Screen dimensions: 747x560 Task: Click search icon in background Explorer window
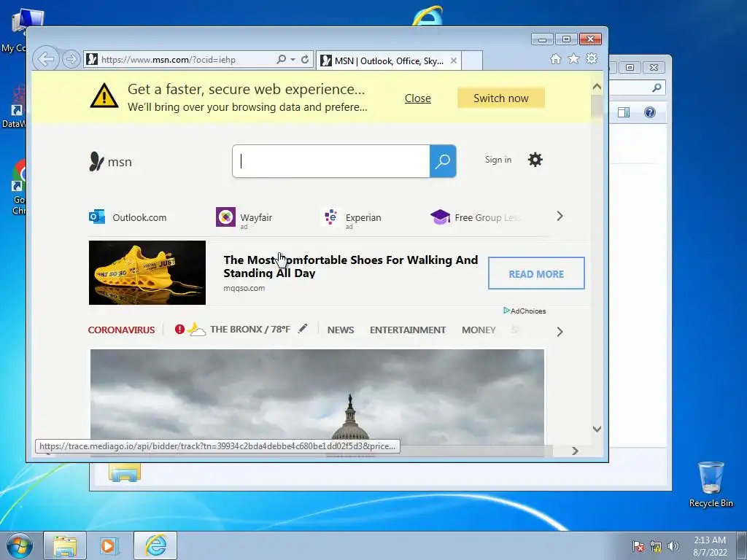pos(657,87)
